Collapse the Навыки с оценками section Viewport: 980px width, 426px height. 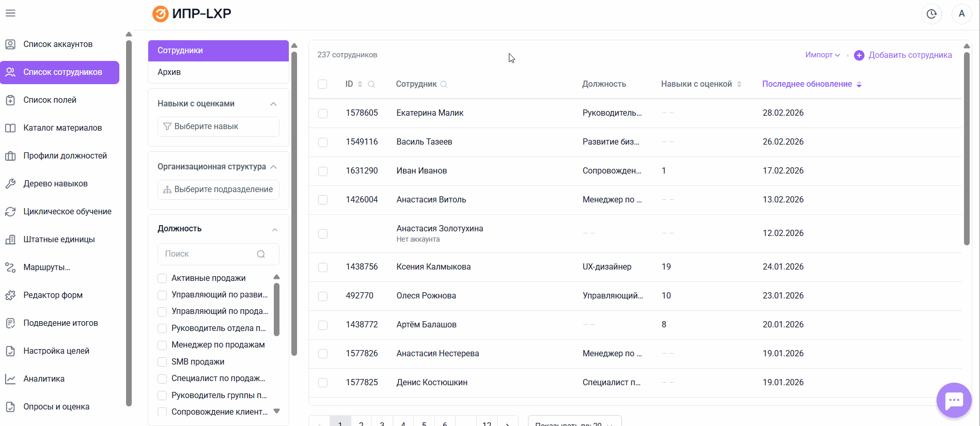(273, 104)
